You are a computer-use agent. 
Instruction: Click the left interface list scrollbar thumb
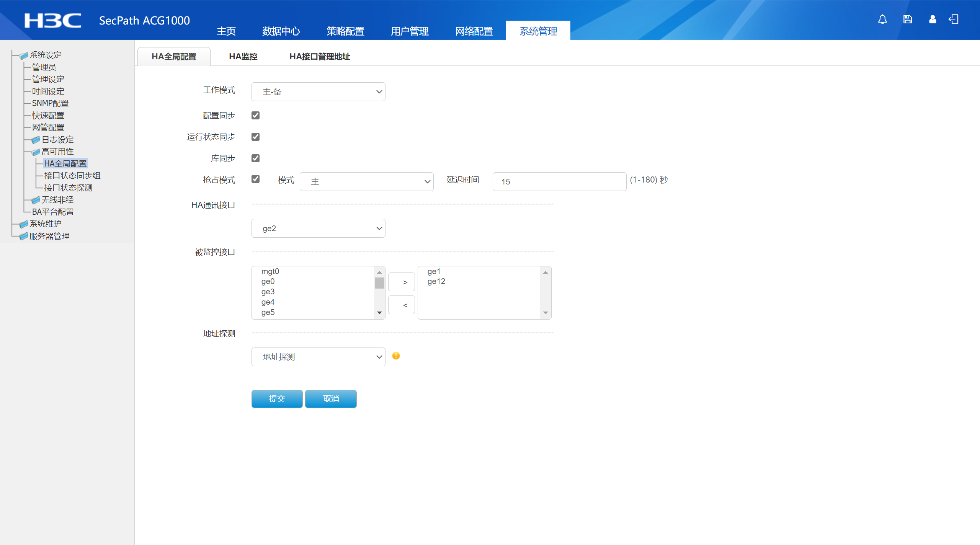(379, 283)
